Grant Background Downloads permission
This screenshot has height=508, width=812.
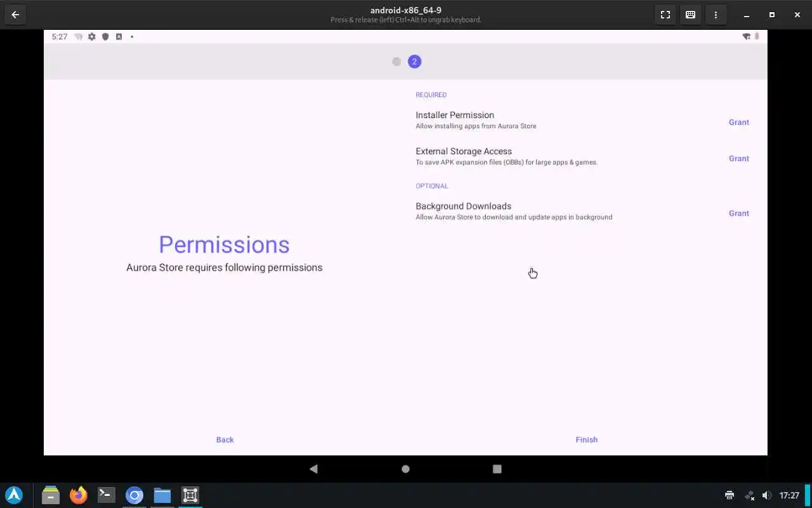(738, 213)
